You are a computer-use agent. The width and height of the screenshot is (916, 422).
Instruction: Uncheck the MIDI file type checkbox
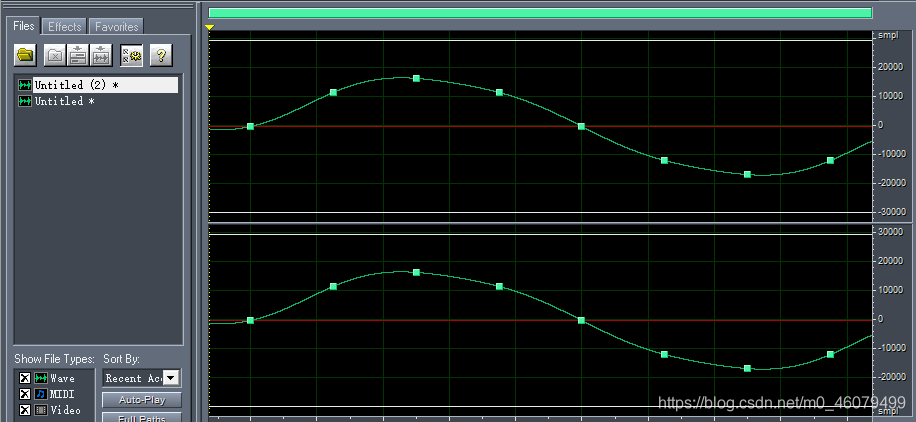click(x=25, y=394)
